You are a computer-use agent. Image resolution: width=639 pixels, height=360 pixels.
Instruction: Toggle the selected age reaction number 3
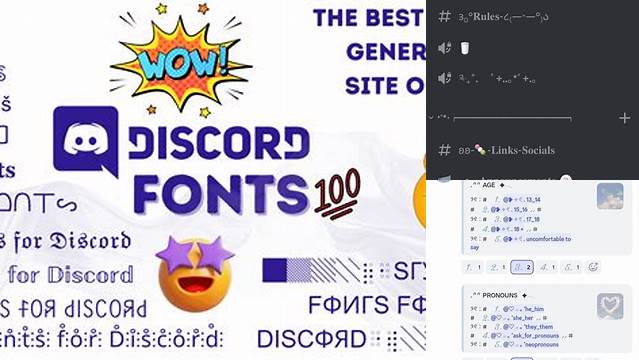click(522, 267)
